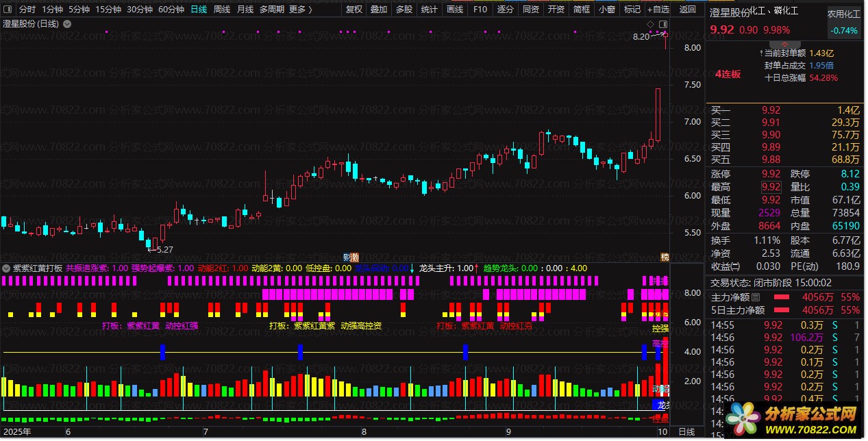Click the PE(动) 180.9 value
The image size is (868, 441).
847,266
